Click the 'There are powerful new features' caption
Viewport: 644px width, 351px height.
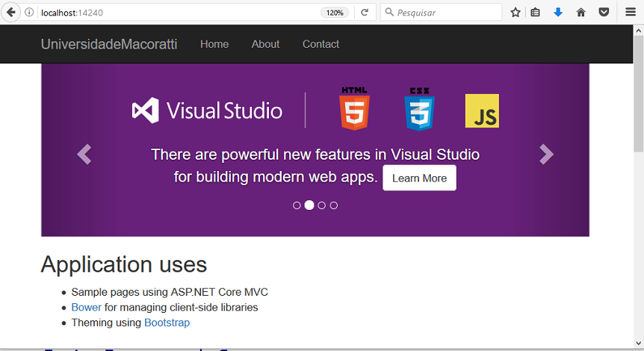coord(315,166)
